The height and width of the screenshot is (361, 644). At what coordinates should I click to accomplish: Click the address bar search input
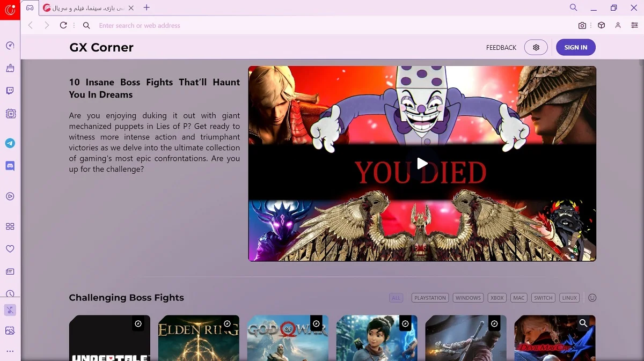(333, 25)
